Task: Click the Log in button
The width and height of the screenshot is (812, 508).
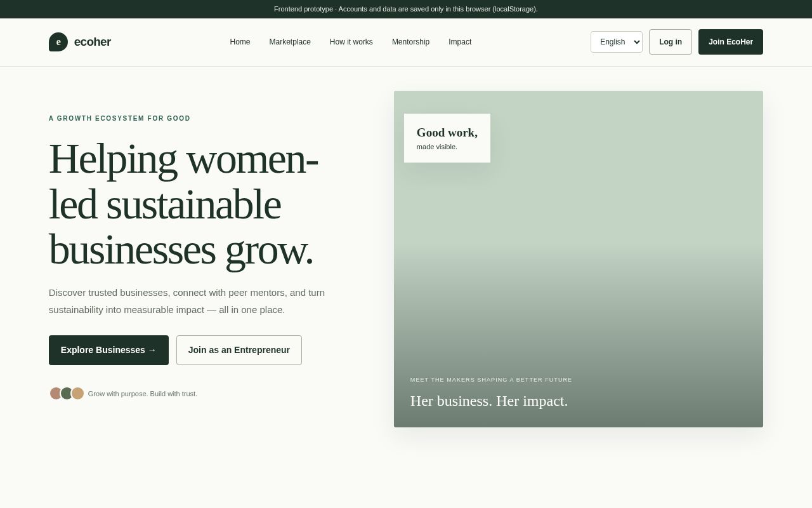Action: (x=671, y=42)
